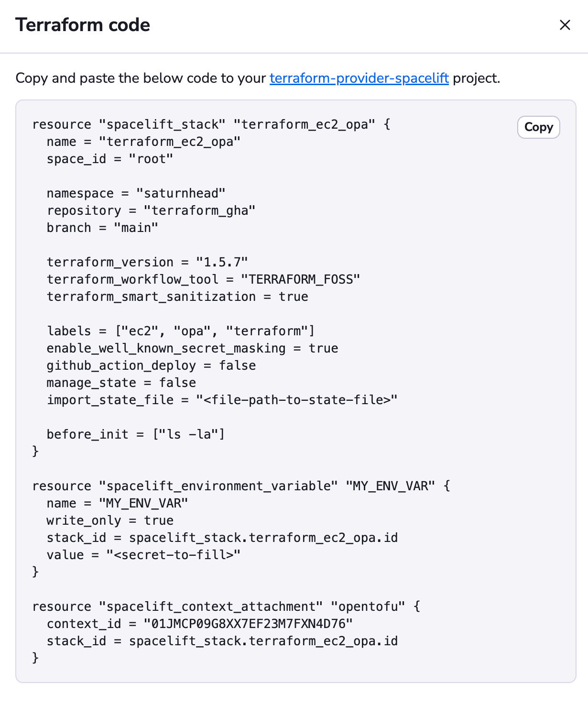Viewport: 588px width, 706px height.
Task: Click the spacelift_stack resource declaration line
Action: pos(211,124)
